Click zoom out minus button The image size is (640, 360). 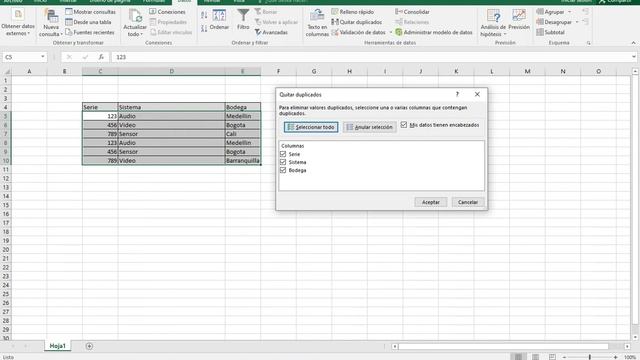tap(564, 357)
